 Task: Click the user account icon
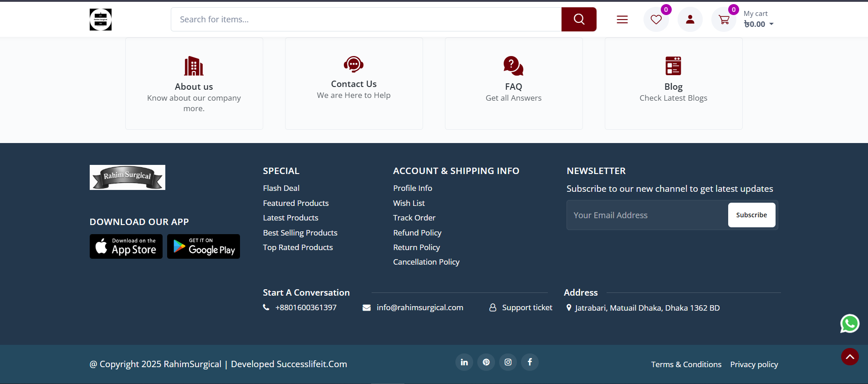[x=690, y=20]
